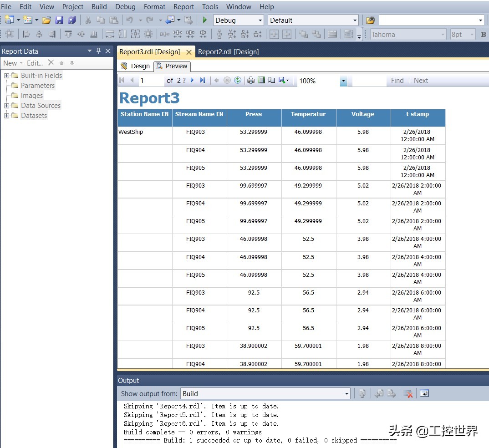Viewport: 489px width, 448px height.
Task: Jump to the last page of the report
Action: pyautogui.click(x=202, y=80)
